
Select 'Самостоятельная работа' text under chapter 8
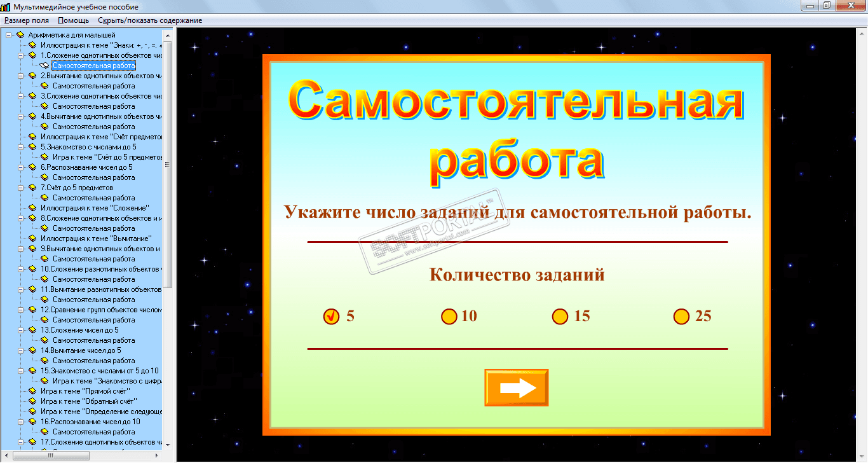tap(94, 228)
